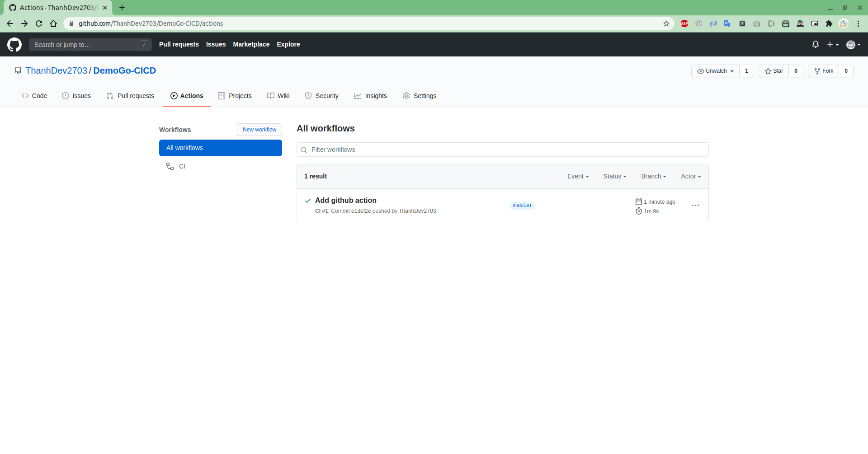The width and height of the screenshot is (868, 454).
Task: Click the New workflow button
Action: (x=259, y=130)
